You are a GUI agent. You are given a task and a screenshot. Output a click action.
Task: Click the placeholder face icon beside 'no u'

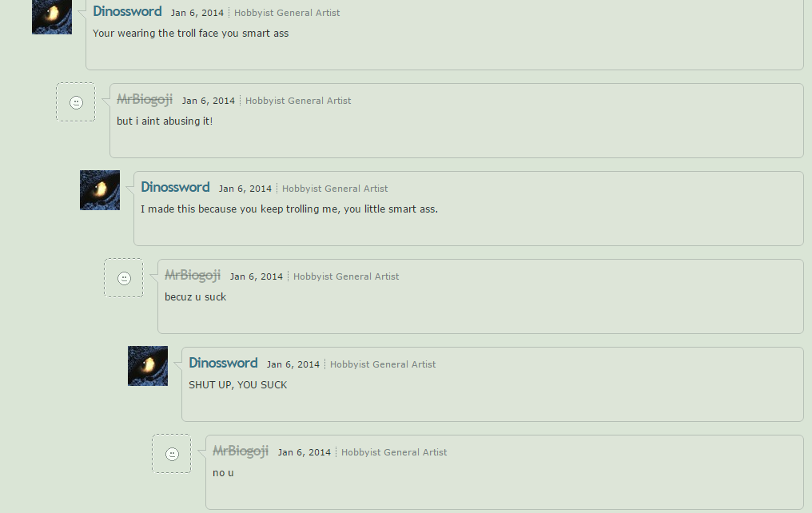point(171,453)
